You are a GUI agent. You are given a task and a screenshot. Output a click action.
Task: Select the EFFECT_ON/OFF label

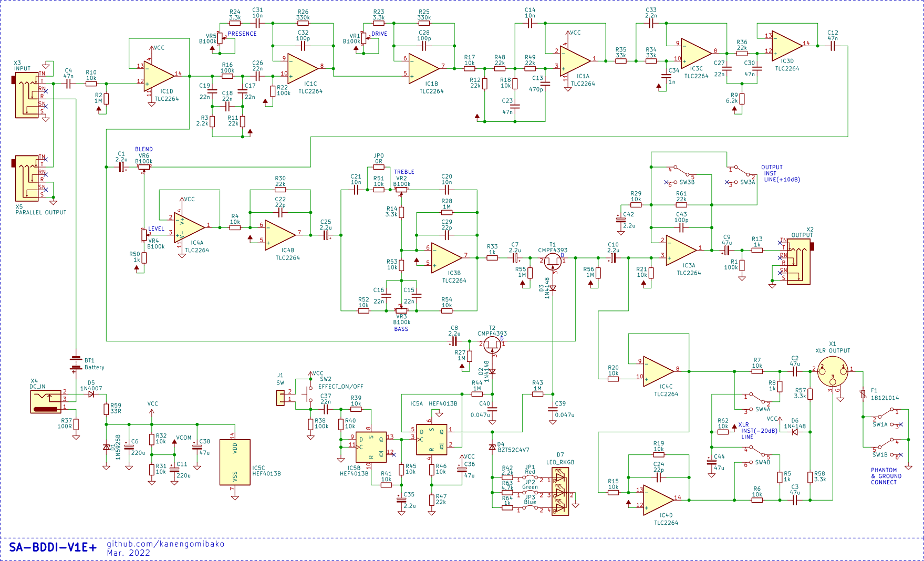click(x=341, y=386)
